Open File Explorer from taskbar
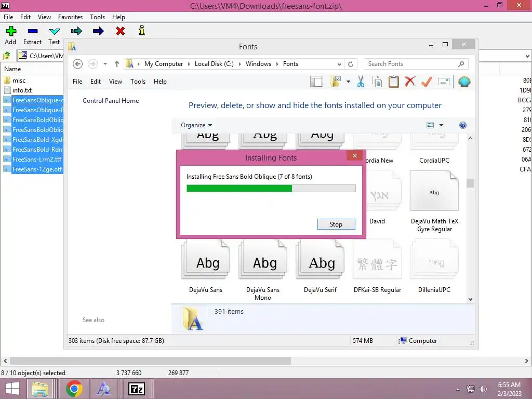Viewport: 532px width, 399px height. pos(40,389)
